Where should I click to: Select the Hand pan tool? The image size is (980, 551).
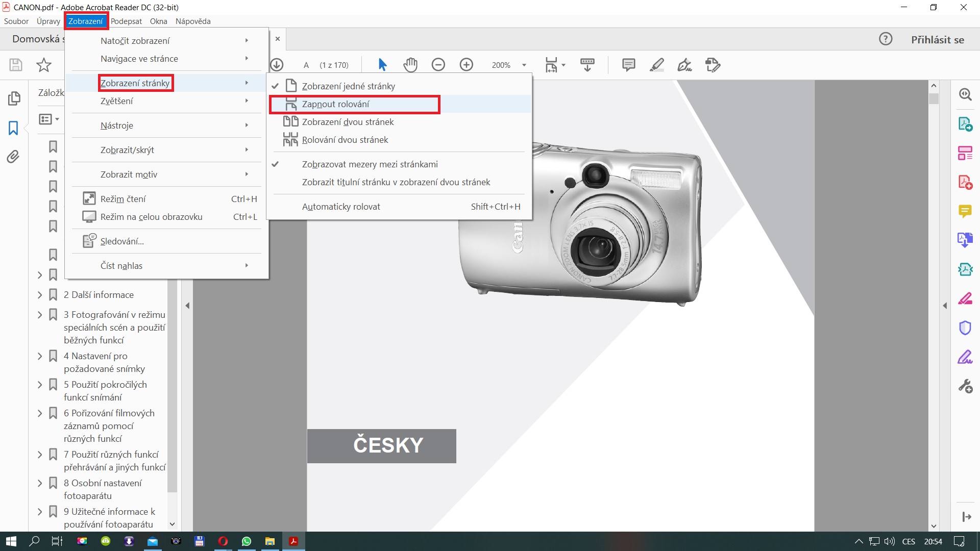[x=410, y=65]
